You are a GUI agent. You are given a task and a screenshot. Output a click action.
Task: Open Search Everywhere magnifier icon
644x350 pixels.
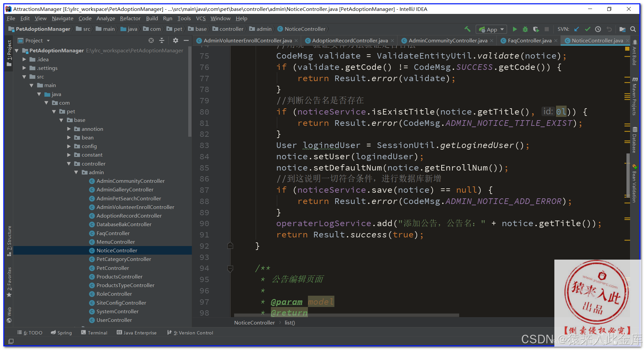click(633, 29)
